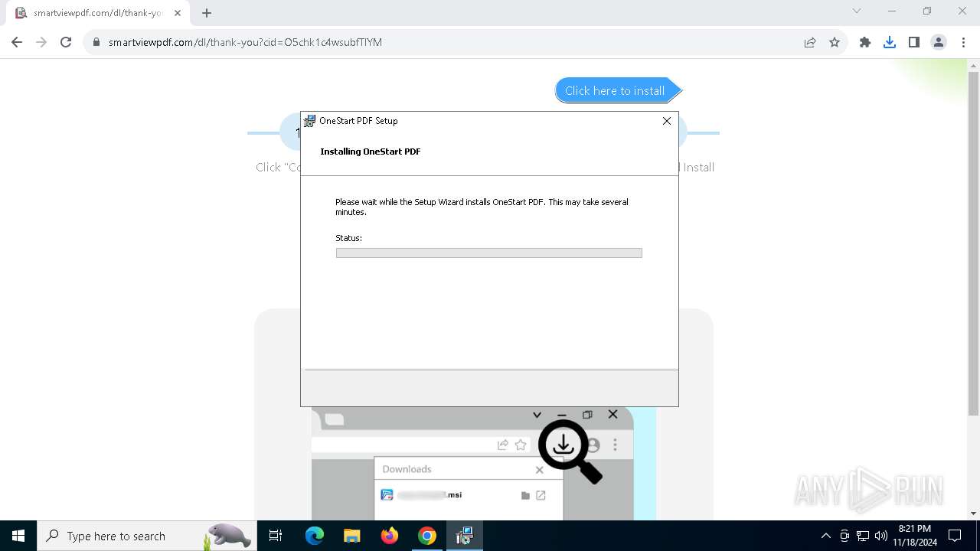Show hidden system tray icons

click(825, 536)
